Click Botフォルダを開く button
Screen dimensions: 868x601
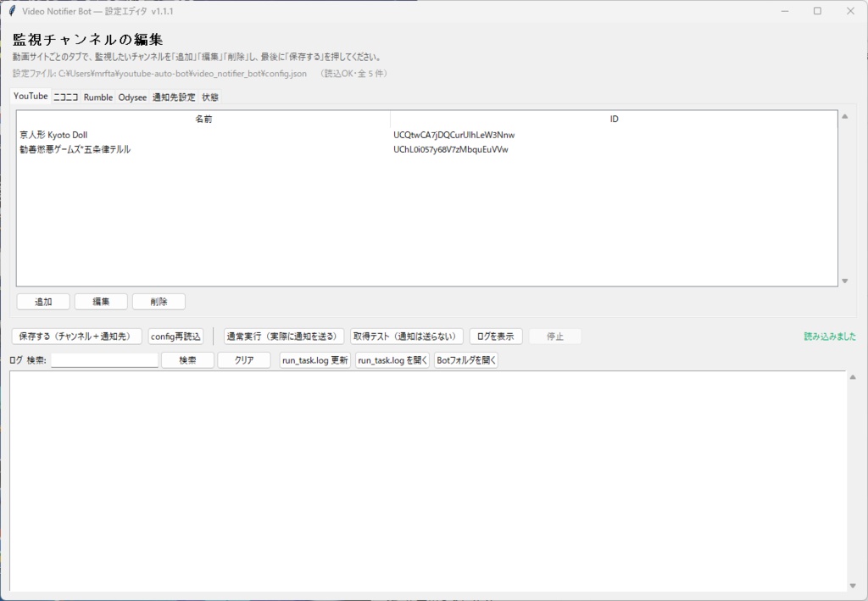pyautogui.click(x=466, y=360)
